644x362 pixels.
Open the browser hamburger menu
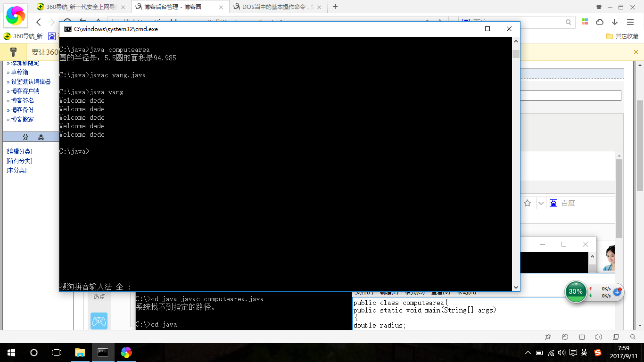click(630, 22)
